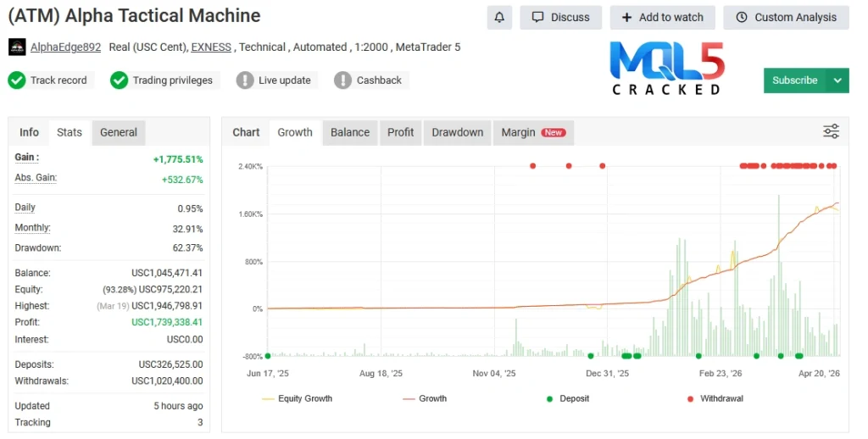Switch to the Balance chart tab

[350, 132]
